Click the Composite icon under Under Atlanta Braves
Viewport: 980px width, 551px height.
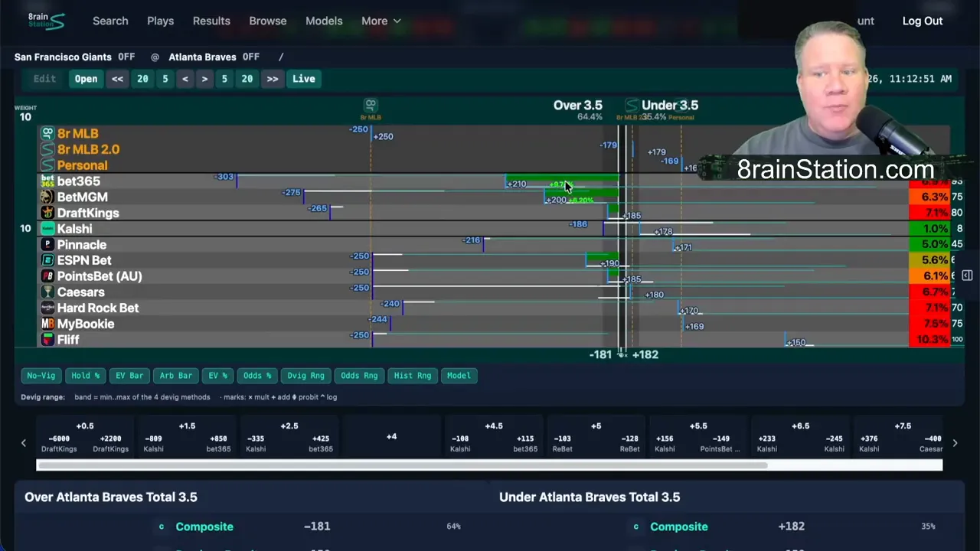(635, 527)
